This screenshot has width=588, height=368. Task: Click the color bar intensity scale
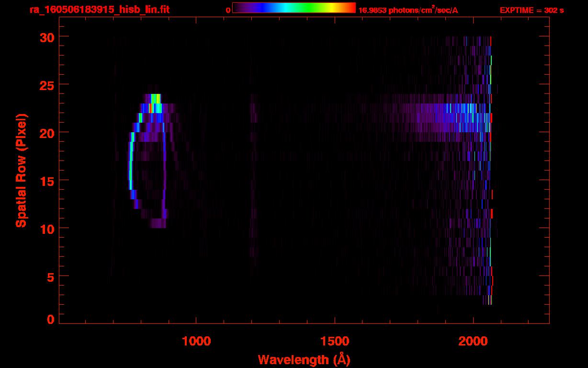tap(294, 8)
